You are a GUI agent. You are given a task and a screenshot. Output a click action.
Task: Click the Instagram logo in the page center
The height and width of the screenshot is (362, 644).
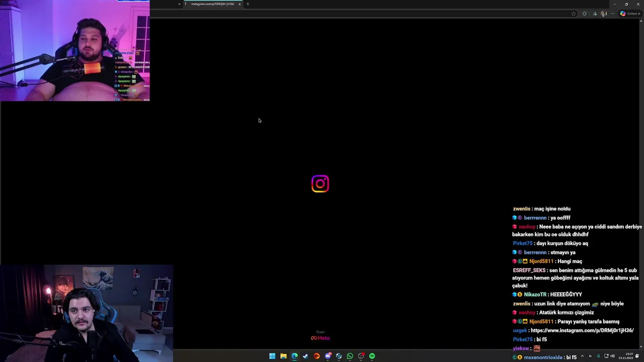click(320, 184)
